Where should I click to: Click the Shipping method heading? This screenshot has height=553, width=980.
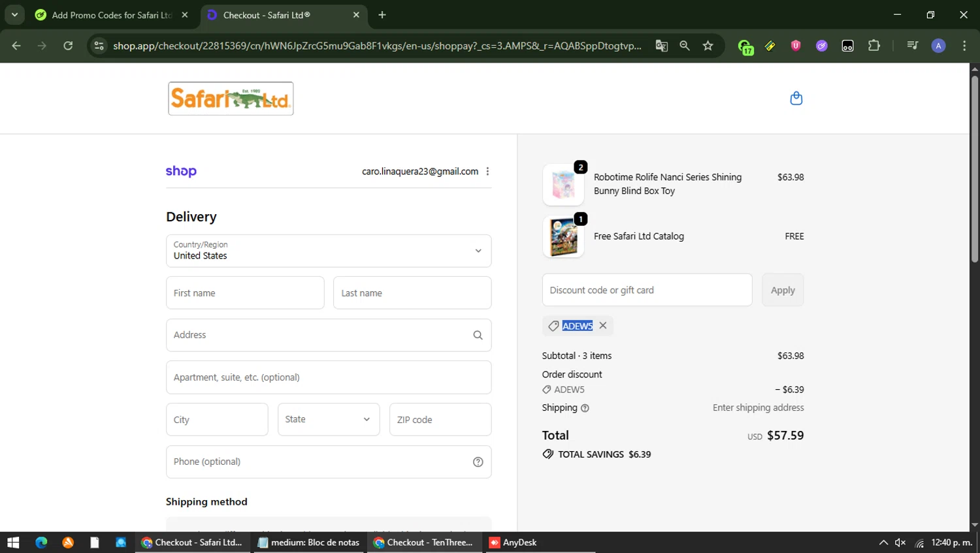[x=206, y=501]
